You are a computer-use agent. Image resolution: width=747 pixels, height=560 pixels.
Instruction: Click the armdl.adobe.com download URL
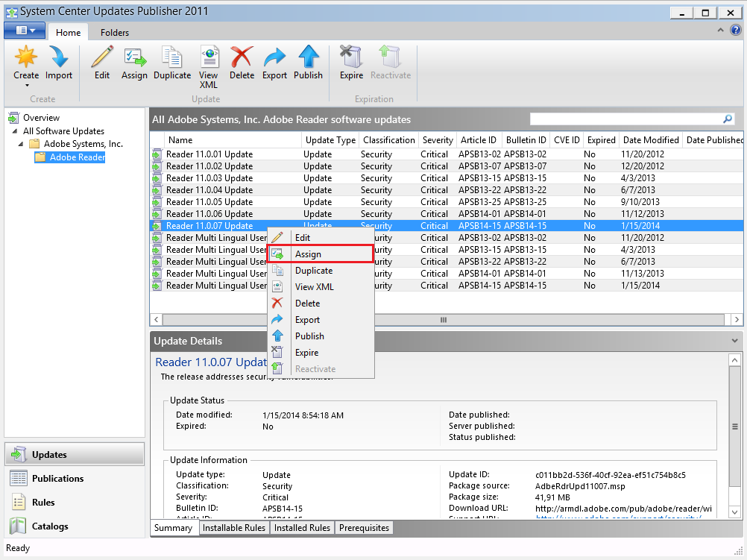click(623, 509)
